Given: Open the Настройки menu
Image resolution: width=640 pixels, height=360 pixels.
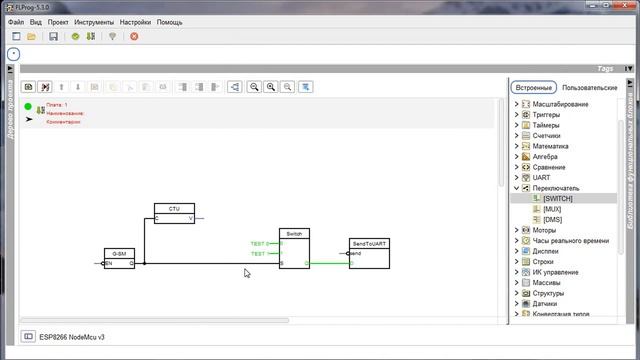Looking at the screenshot, I should 135,22.
